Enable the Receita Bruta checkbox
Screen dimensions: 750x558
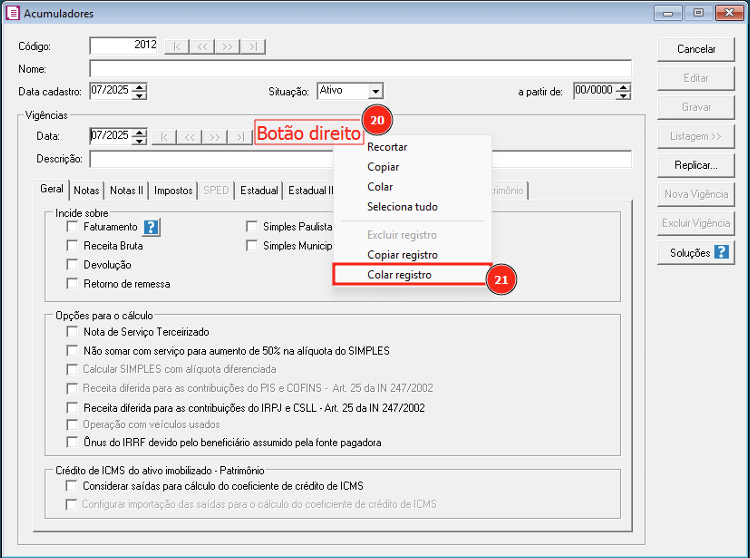coord(72,246)
